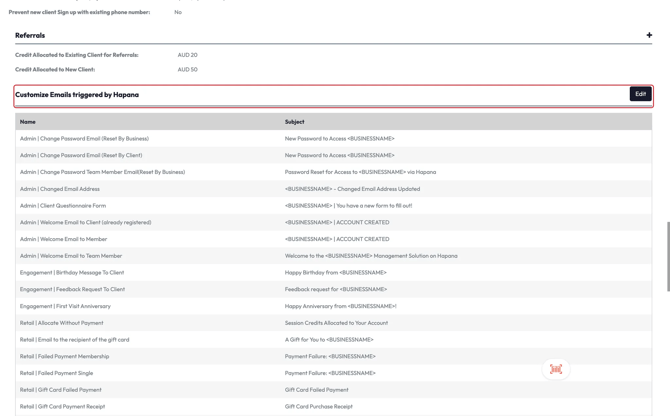Select Retail Gift Card Payment Receipt row
Image resolution: width=670 pixels, height=416 pixels.
coord(62,406)
